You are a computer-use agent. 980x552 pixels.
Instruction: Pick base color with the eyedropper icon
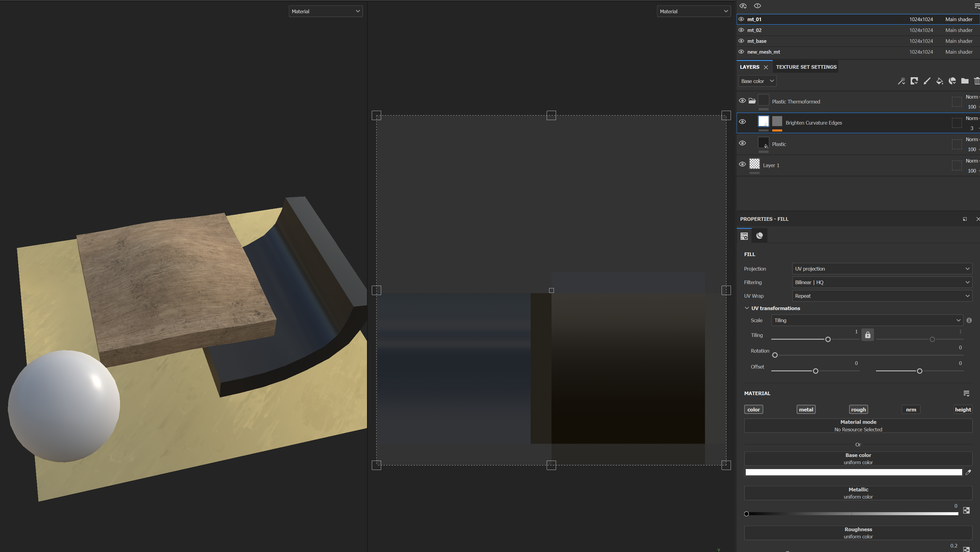click(x=968, y=472)
